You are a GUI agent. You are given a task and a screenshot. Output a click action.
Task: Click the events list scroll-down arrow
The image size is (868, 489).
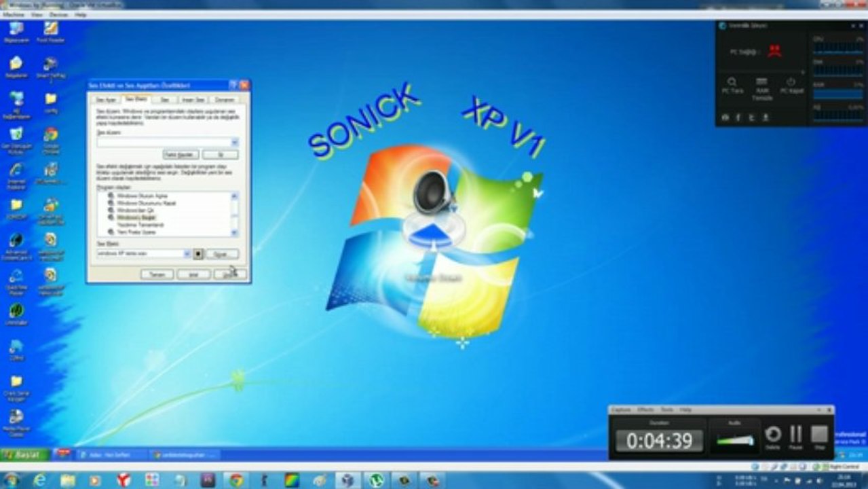[235, 233]
